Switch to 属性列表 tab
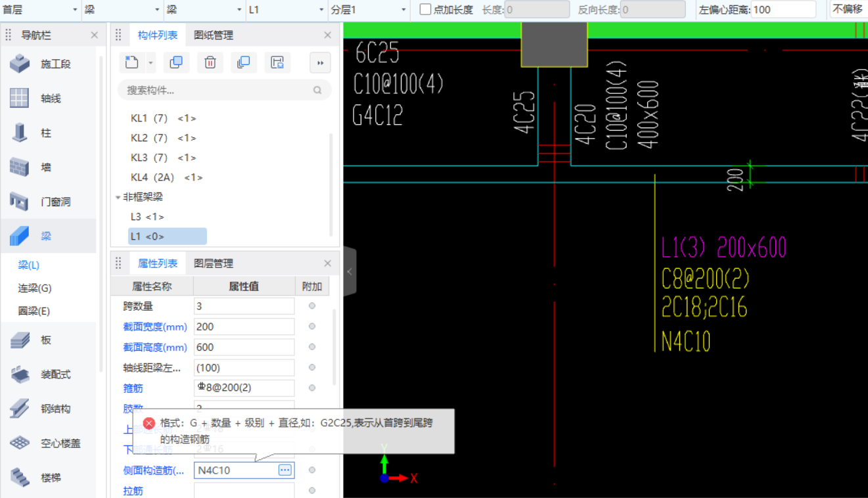868x498 pixels. click(158, 263)
